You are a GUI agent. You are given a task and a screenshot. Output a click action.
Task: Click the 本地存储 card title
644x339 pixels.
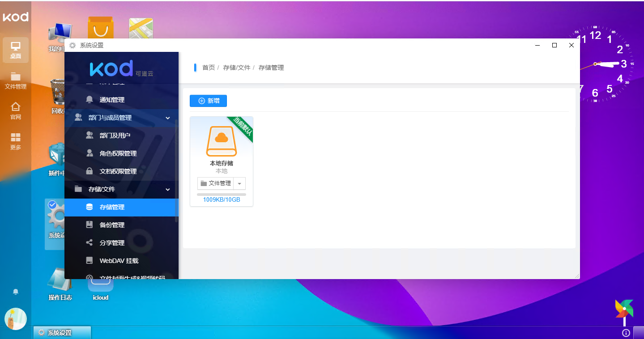(x=222, y=163)
